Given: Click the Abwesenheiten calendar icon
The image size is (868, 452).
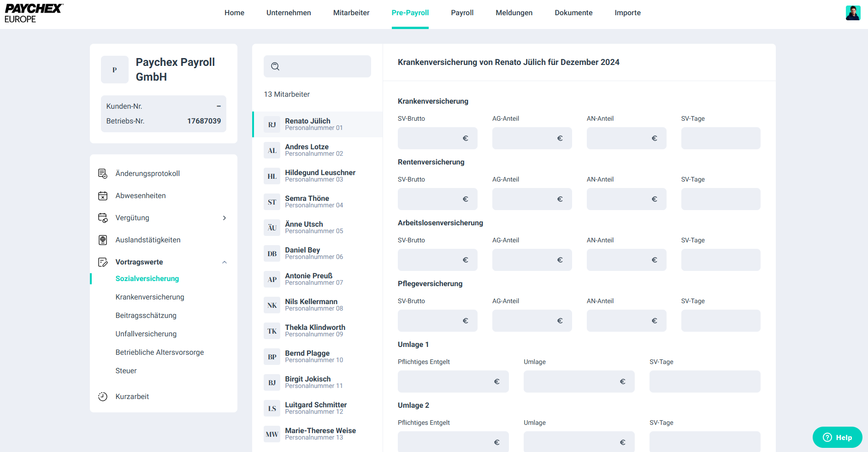Looking at the screenshot, I should 102,196.
